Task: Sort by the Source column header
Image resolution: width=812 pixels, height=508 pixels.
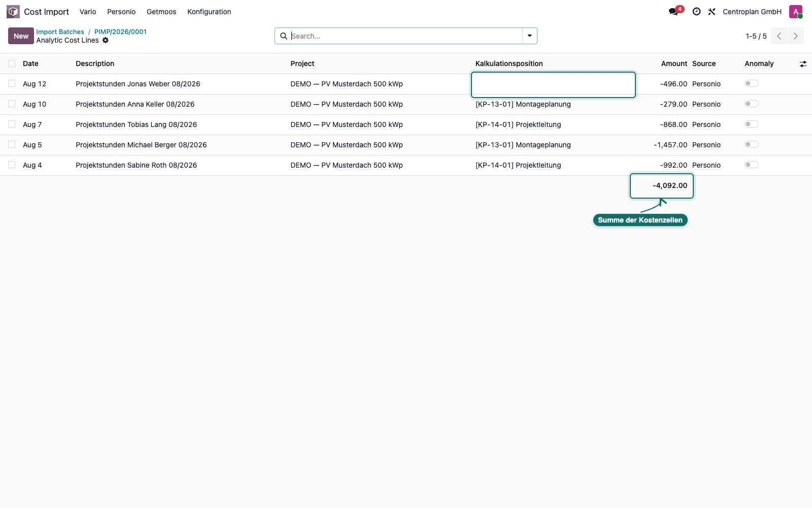Action: point(704,63)
